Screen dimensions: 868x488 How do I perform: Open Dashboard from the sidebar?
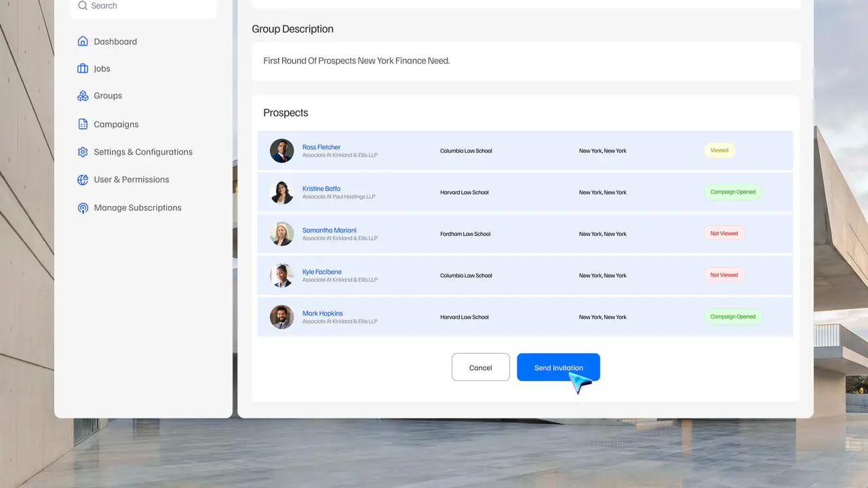115,41
